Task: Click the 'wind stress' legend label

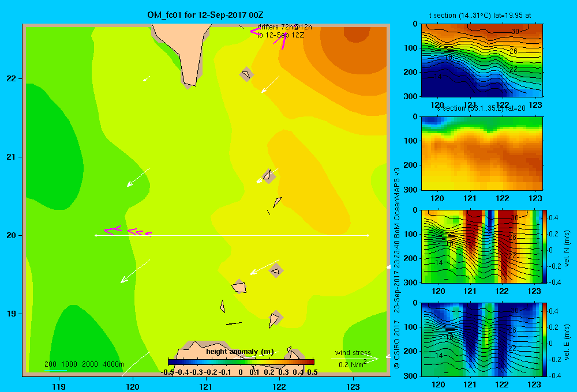Action: [x=353, y=352]
